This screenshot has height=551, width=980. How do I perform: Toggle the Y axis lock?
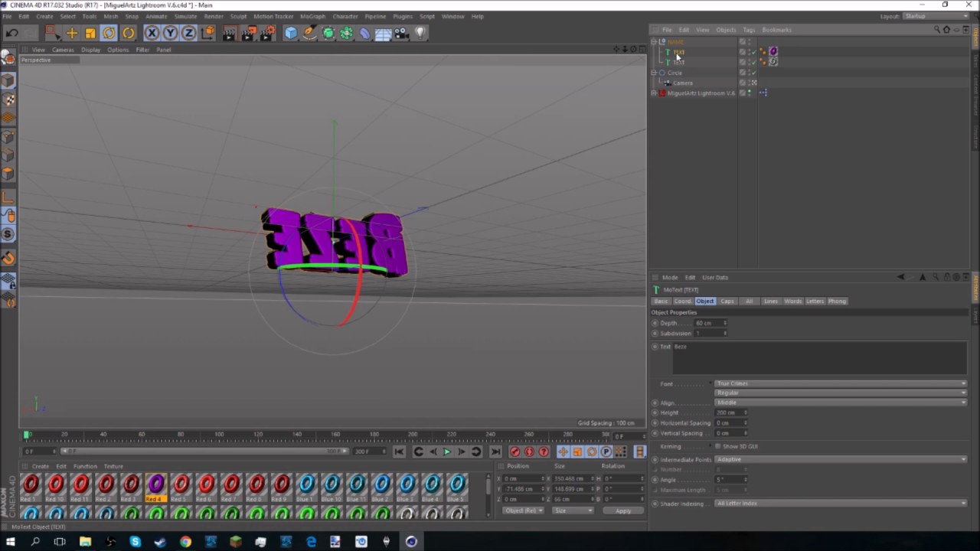170,33
